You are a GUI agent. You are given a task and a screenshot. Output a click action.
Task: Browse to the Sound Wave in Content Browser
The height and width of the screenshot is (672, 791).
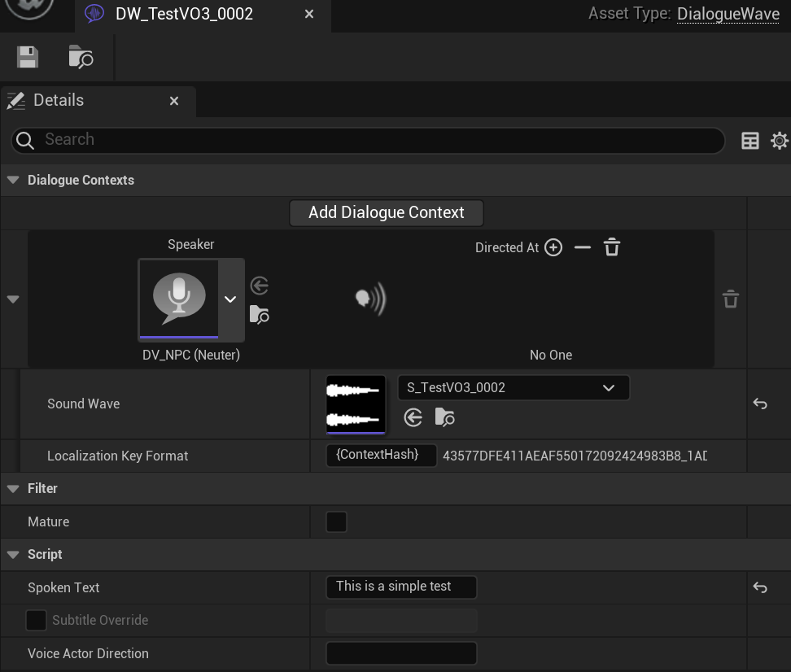[444, 417]
